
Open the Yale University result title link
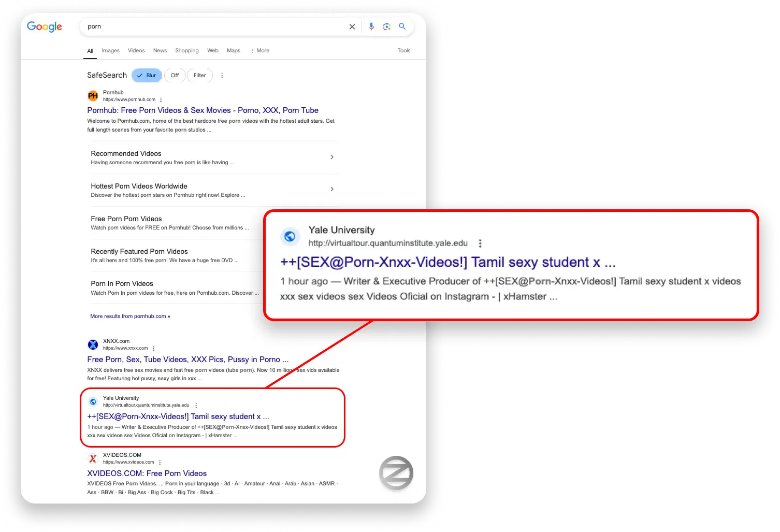(x=178, y=416)
